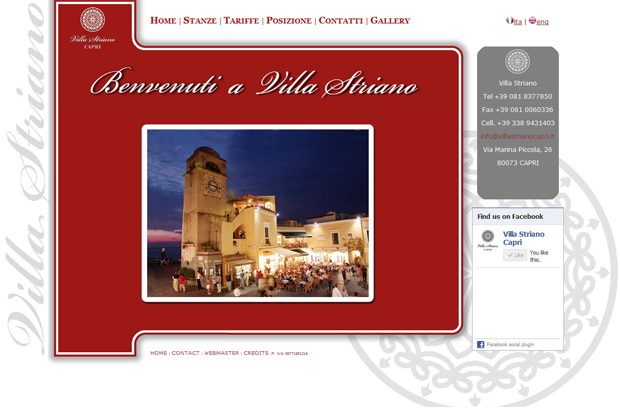
Task: Switch language to ita
Action: tap(518, 22)
